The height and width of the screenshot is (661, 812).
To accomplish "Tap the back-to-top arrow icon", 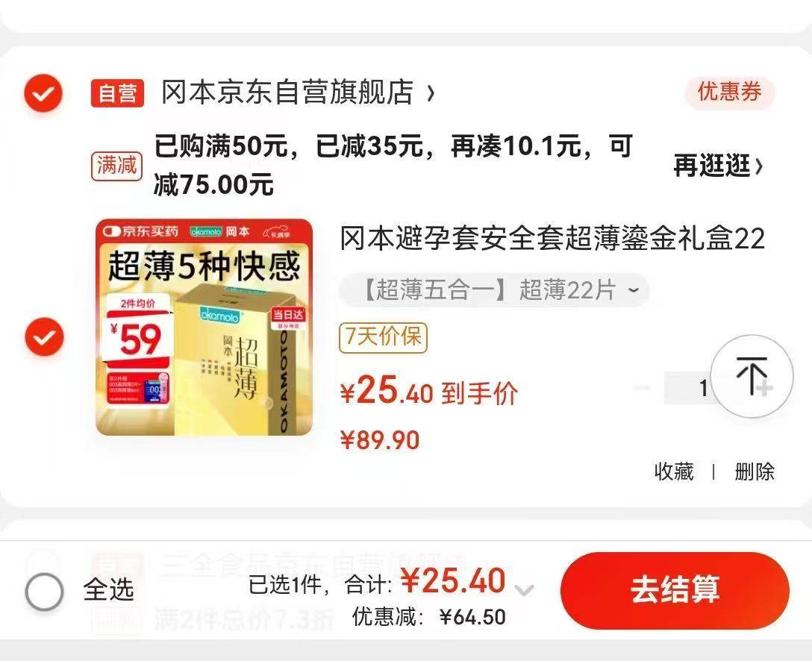I will click(752, 376).
